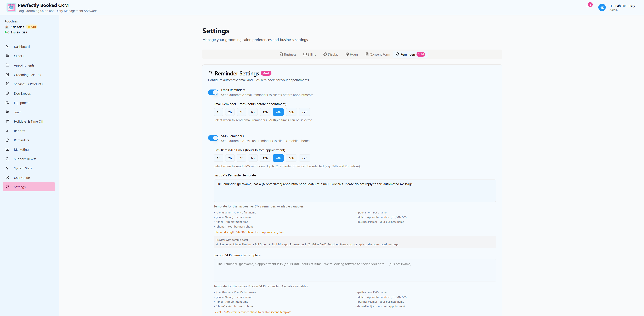Select 1h email reminder time

(x=219, y=112)
